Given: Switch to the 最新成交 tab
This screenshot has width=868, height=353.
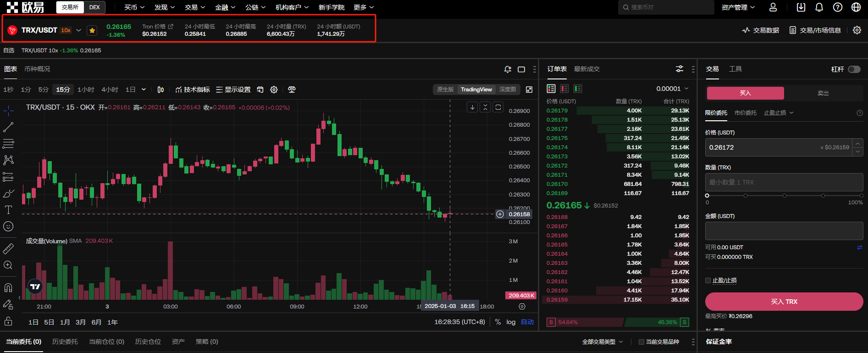Looking at the screenshot, I should tap(586, 69).
